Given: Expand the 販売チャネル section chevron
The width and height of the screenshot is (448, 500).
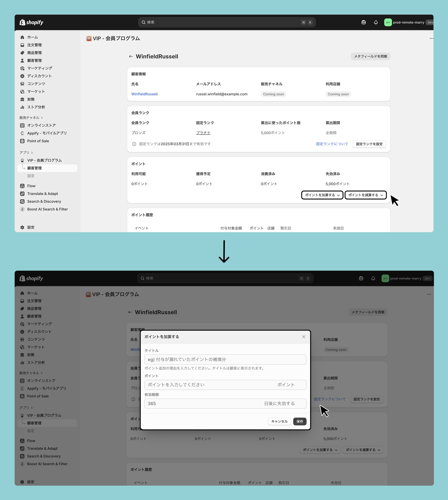Looking at the screenshot, I should tap(42, 118).
